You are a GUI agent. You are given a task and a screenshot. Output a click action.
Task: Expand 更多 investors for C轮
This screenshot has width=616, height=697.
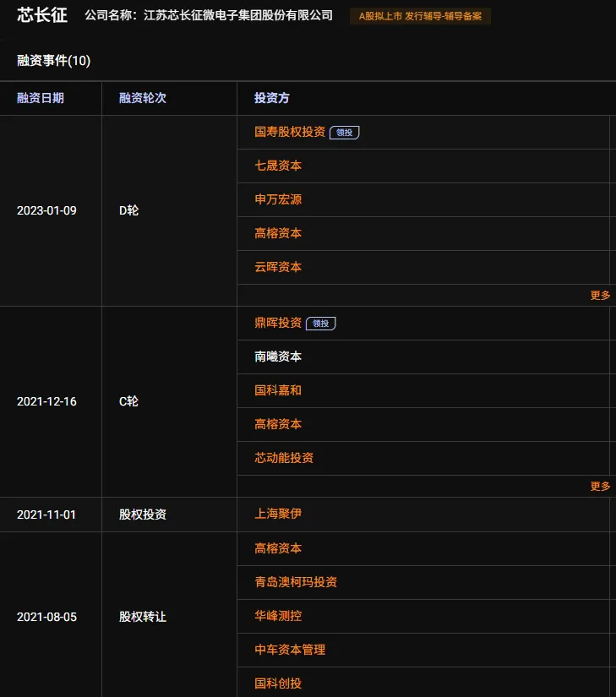600,487
